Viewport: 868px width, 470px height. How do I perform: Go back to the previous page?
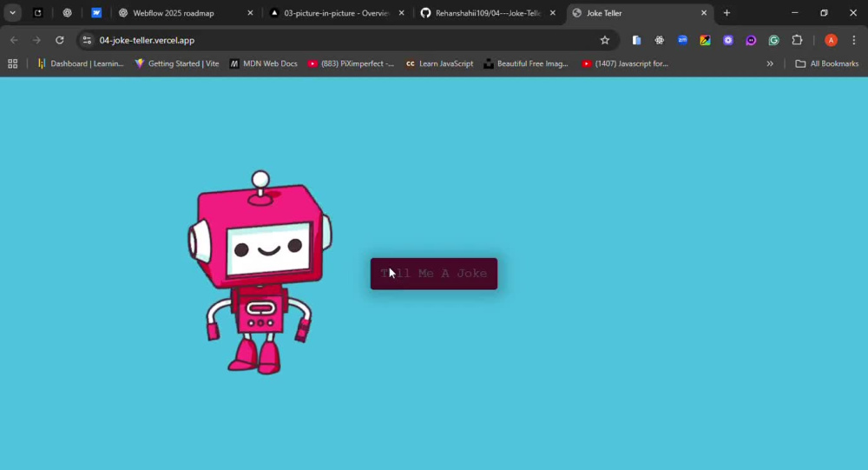pos(14,40)
